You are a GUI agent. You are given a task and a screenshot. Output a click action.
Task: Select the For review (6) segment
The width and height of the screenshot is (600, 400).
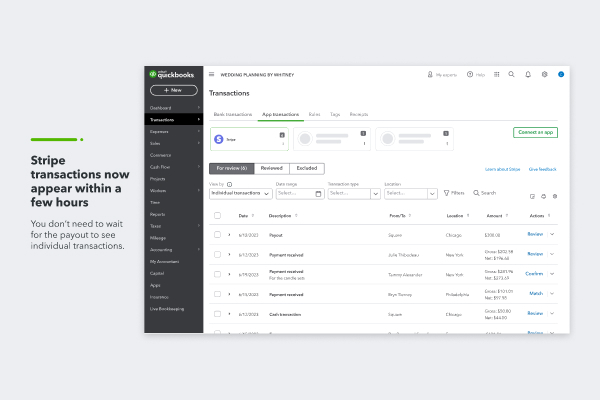(x=232, y=168)
